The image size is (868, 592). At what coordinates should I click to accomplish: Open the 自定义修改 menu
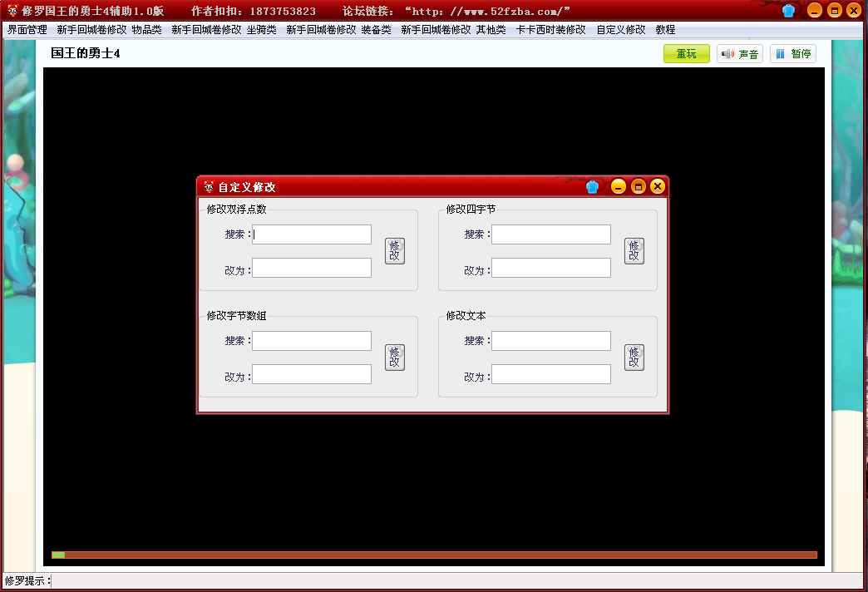coord(620,30)
